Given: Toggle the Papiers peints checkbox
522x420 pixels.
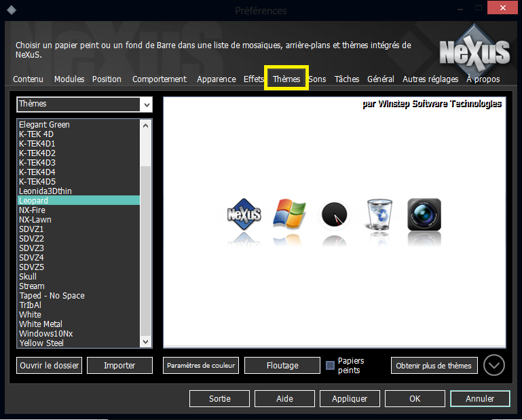Looking at the screenshot, I should 330,366.
